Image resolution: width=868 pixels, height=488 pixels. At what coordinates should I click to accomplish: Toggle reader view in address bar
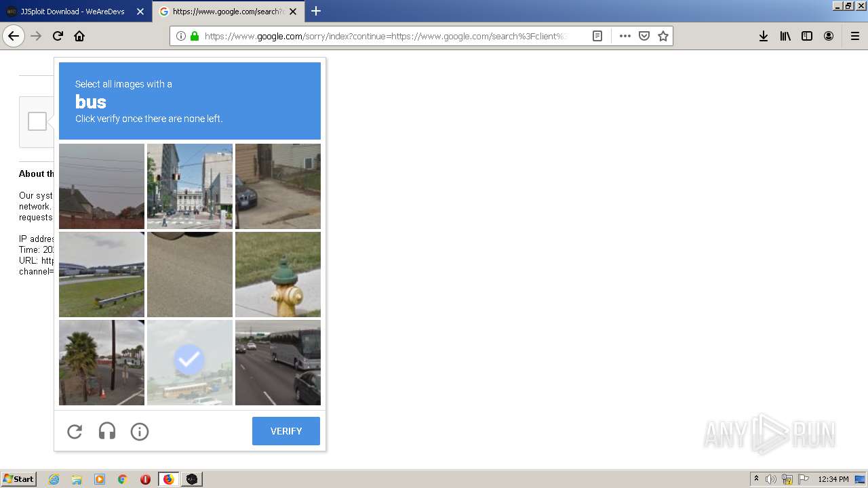[x=597, y=36]
